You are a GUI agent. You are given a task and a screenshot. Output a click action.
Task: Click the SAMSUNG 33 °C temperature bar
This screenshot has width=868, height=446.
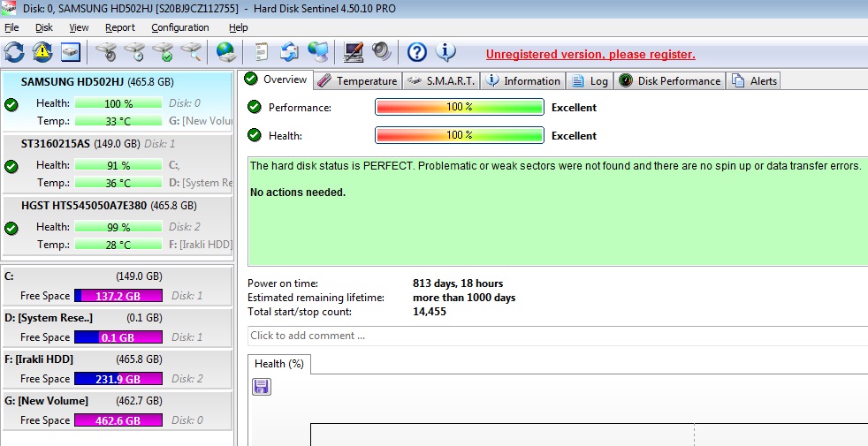click(x=118, y=121)
